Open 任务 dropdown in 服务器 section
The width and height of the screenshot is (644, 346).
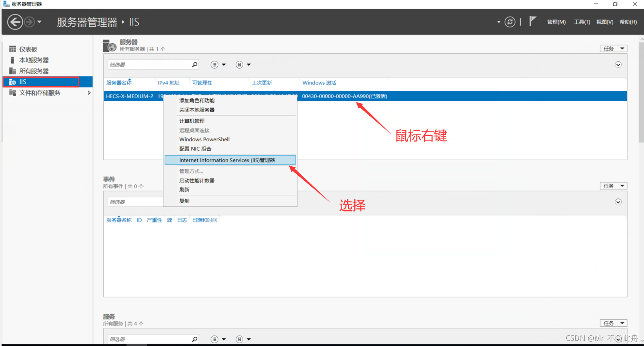click(613, 49)
